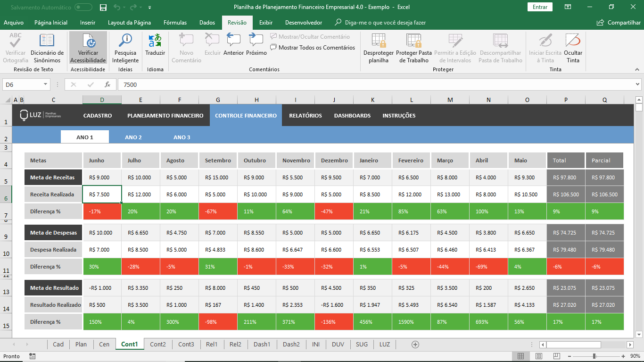The image size is (644, 362).
Task: Click the Select All corner triangle
Action: pyautogui.click(x=8, y=100)
